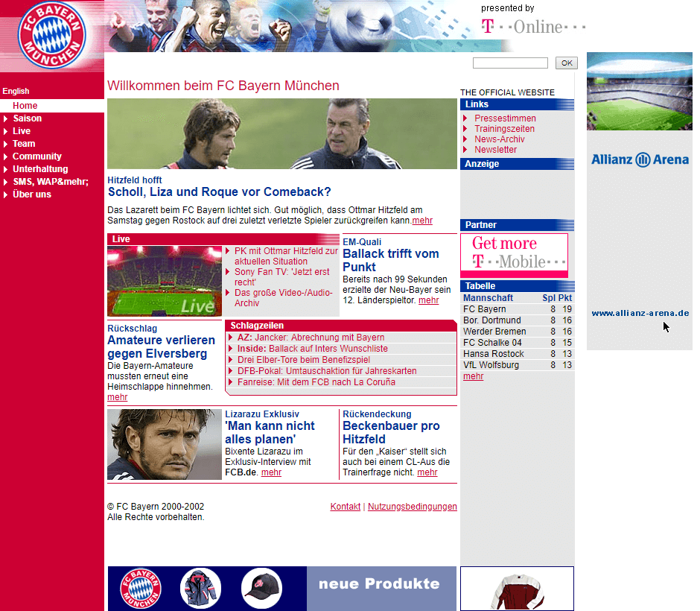Image resolution: width=700 pixels, height=611 pixels.
Task: Click the Allianz Arena stadium image
Action: tap(639, 91)
